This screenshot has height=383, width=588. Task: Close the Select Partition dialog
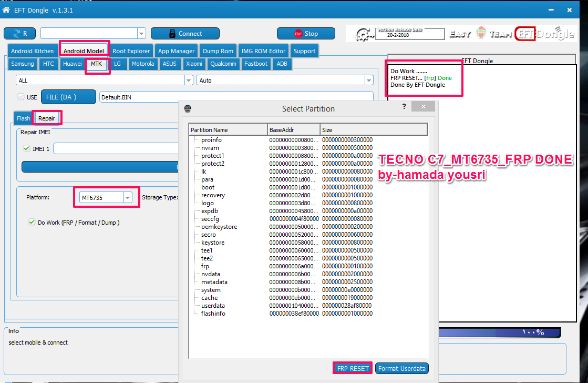coord(424,107)
